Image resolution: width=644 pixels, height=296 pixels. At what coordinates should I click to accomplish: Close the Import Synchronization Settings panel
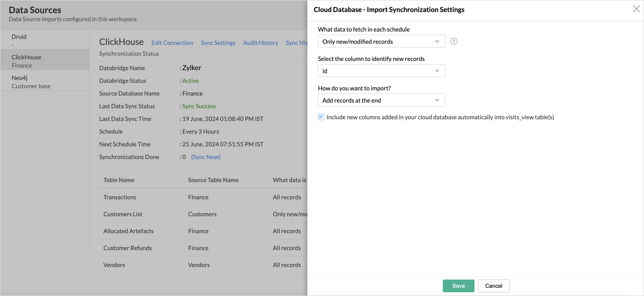[636, 9]
